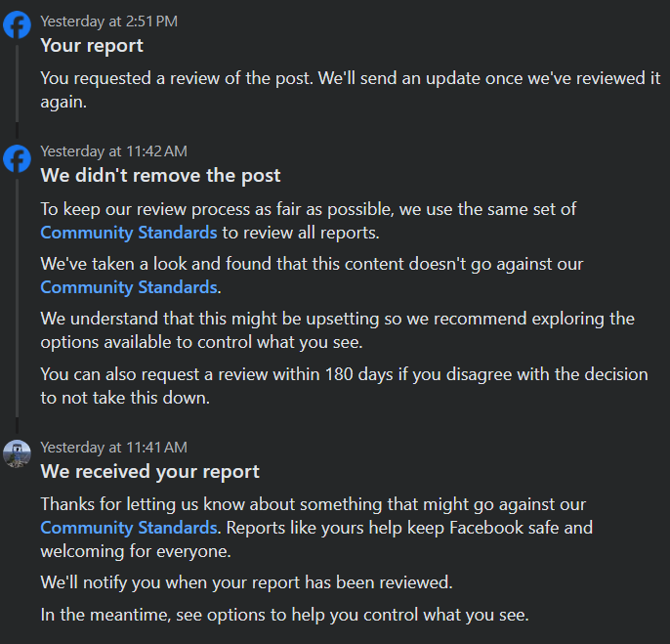Click the "Yesterday at 2:51 PM" timestamp

[x=108, y=21]
